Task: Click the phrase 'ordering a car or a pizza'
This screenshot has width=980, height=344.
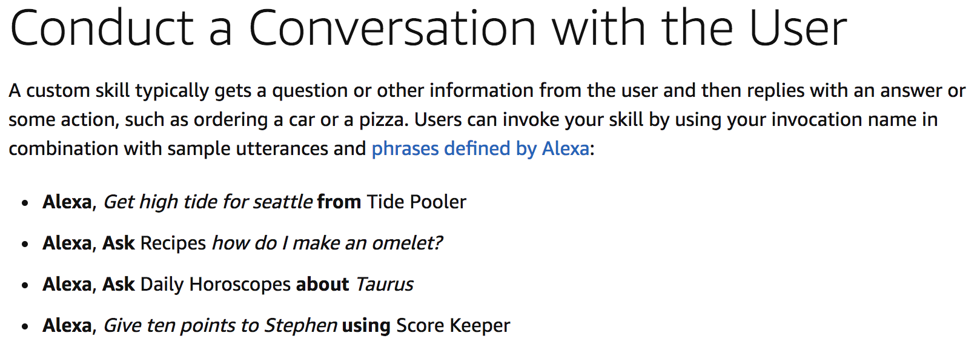Action: point(299,120)
